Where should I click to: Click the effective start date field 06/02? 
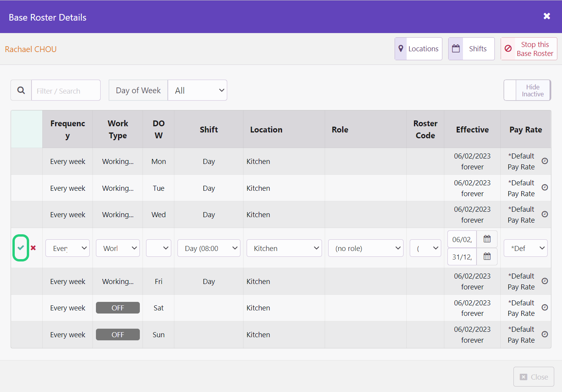[462, 239]
